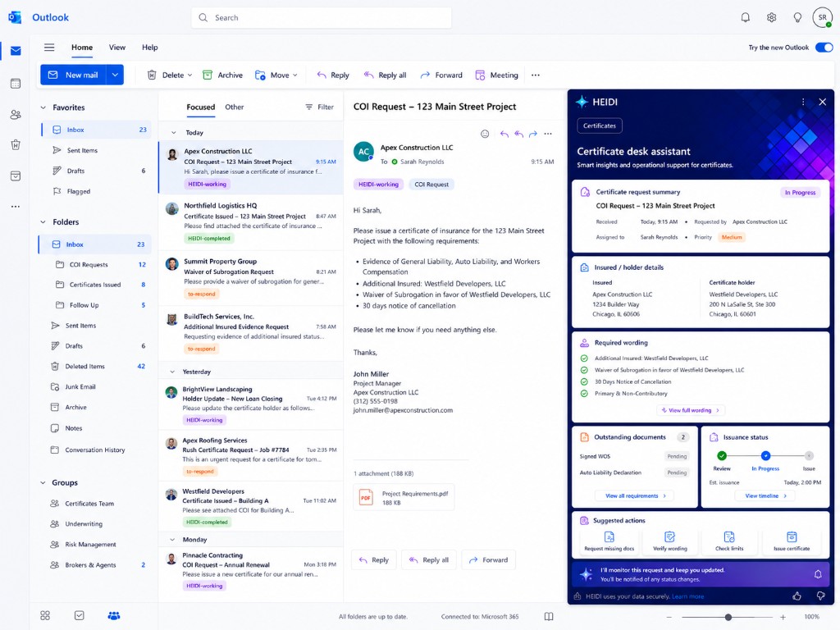Archive the selected message

point(223,75)
